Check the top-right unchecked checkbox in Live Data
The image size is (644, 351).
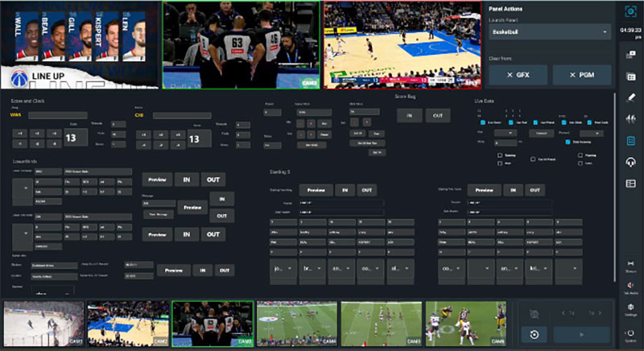click(x=580, y=155)
